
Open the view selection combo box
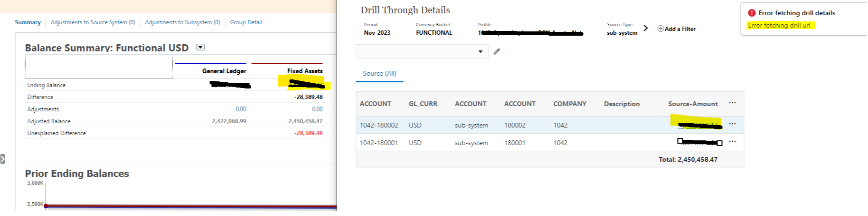[422, 51]
